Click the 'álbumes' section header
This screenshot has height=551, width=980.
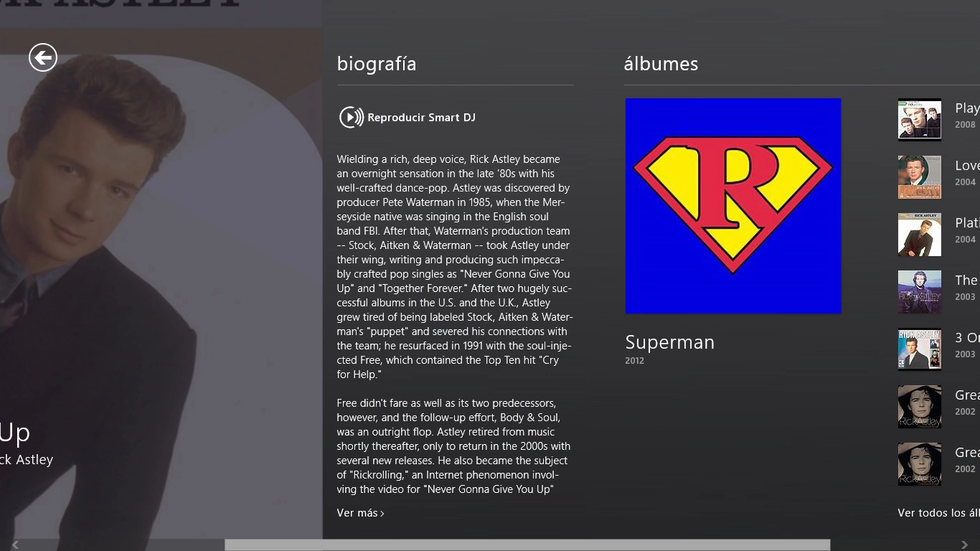point(661,64)
